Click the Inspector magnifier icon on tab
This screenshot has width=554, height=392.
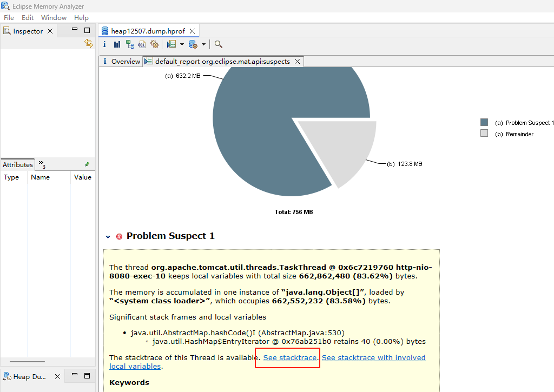pyautogui.click(x=7, y=31)
